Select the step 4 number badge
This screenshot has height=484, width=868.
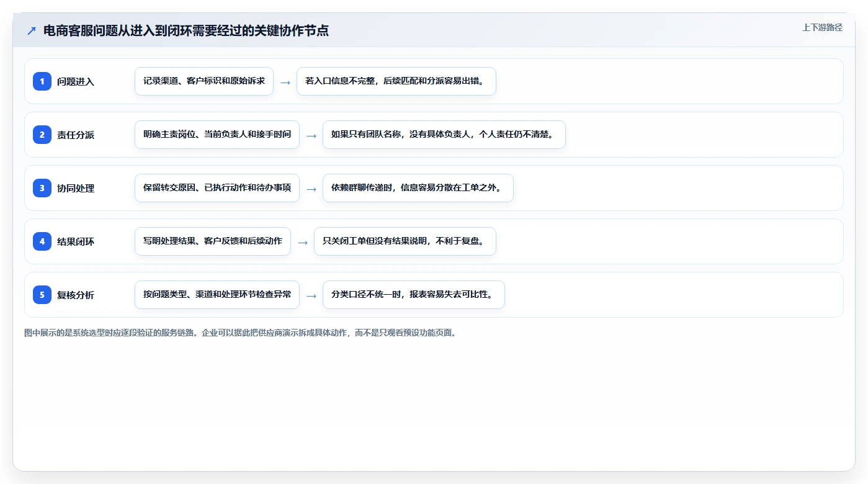coord(42,241)
